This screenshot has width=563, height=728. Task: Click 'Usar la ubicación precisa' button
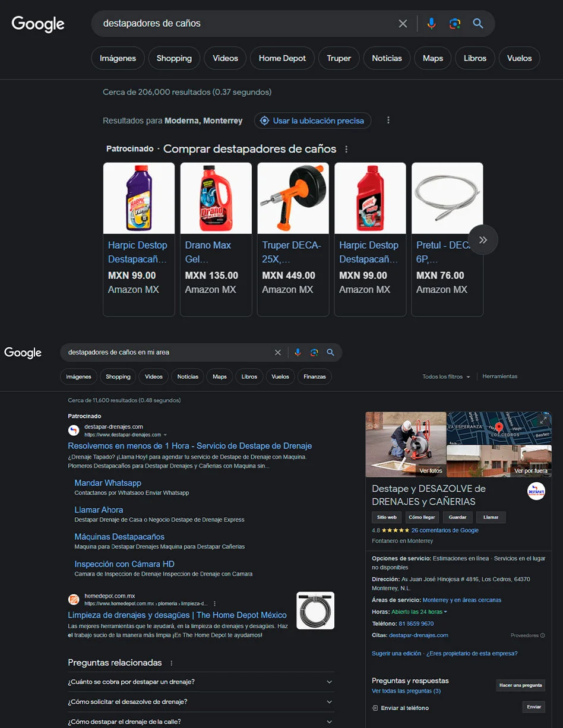coord(312,121)
